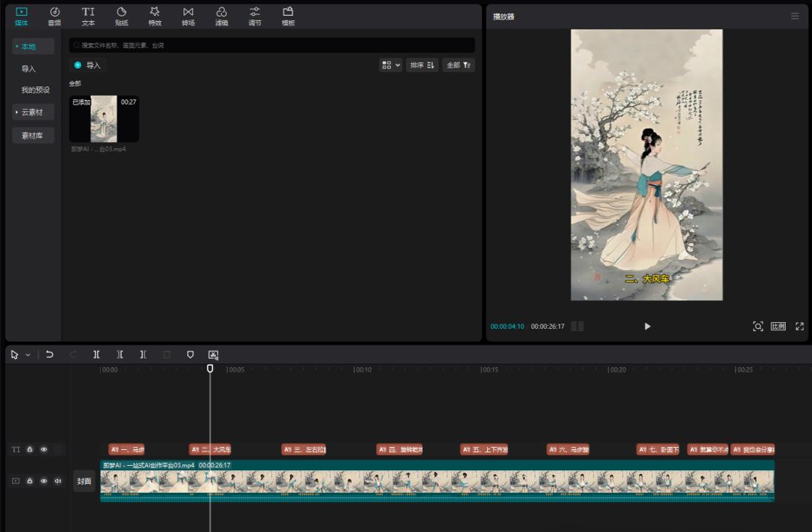This screenshot has height=532, width=812.
Task: Open the 贴纸 stickers panel
Action: point(122,16)
